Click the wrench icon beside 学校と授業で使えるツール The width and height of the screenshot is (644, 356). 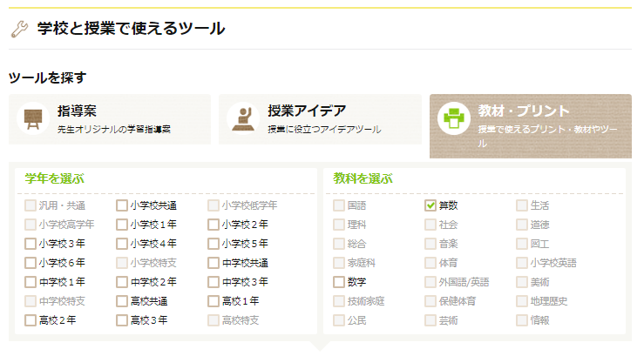coord(19,30)
